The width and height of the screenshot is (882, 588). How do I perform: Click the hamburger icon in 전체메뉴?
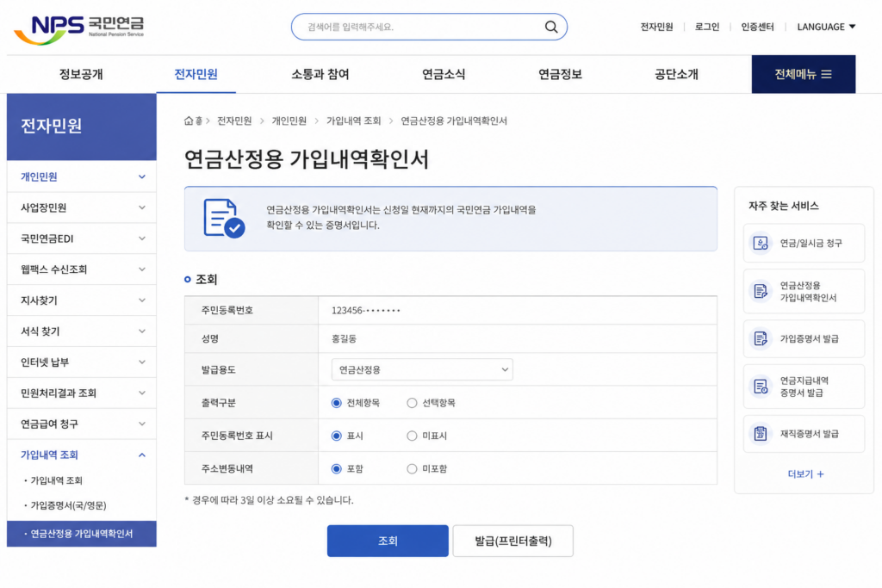[826, 74]
